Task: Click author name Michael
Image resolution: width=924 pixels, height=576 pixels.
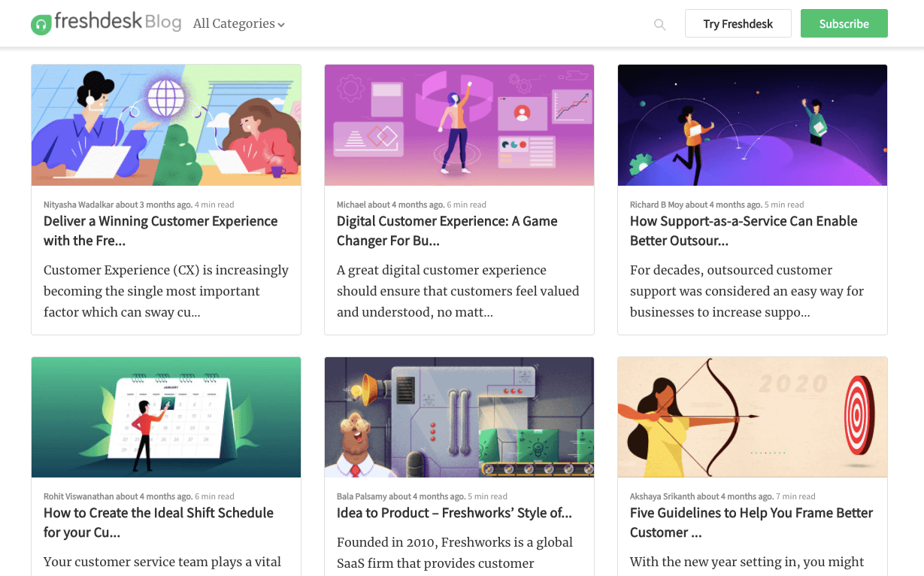Action: (352, 205)
